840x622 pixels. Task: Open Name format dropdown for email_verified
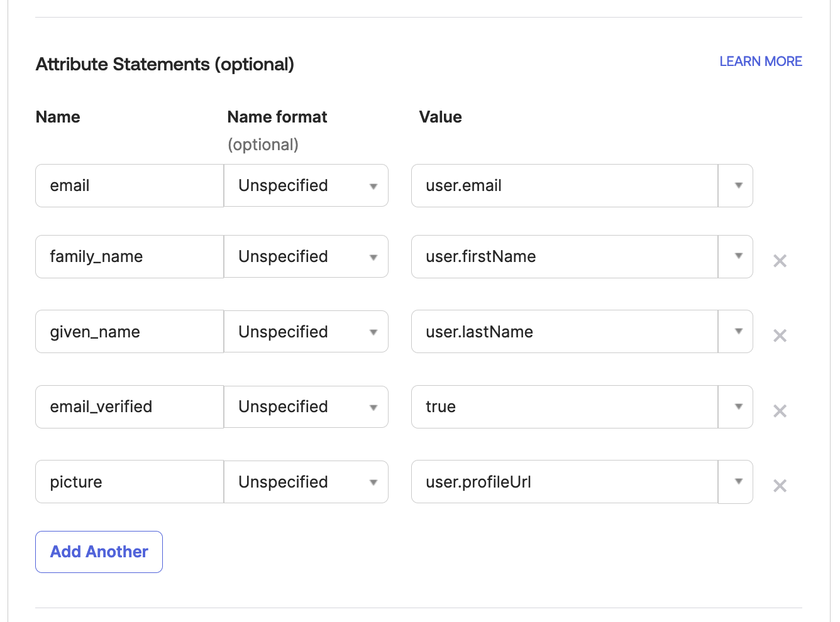coord(306,406)
